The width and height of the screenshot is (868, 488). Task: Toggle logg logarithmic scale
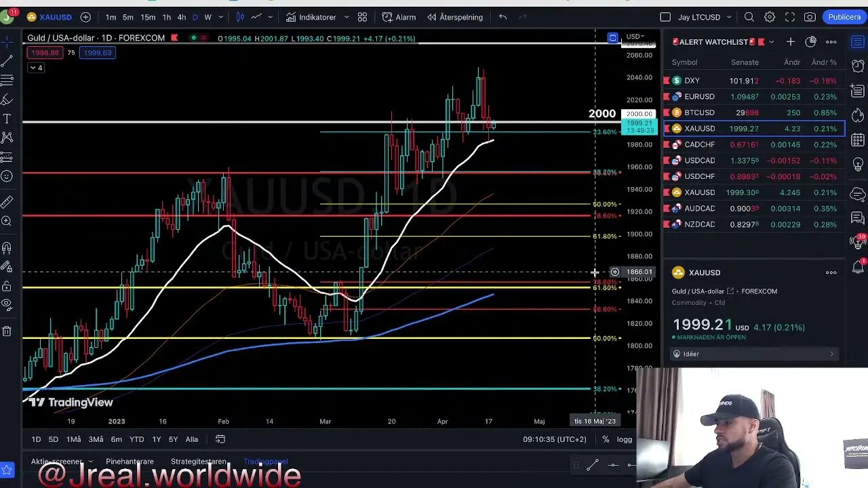[x=625, y=439]
